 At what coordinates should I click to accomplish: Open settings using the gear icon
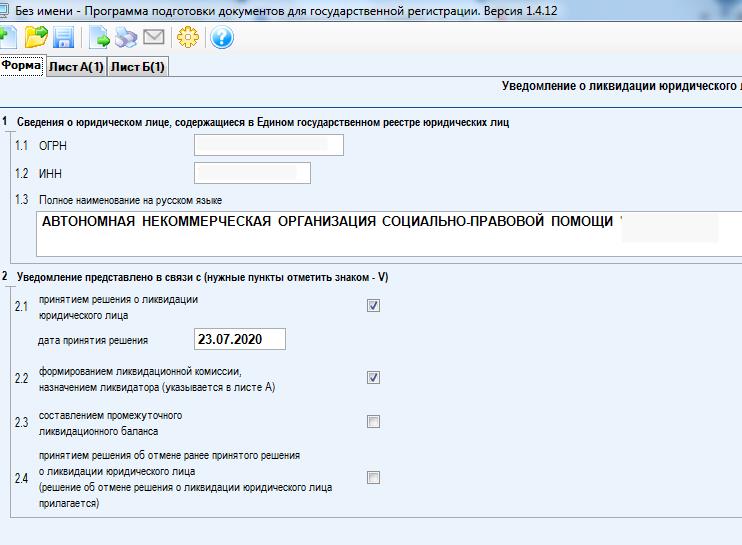pos(187,38)
